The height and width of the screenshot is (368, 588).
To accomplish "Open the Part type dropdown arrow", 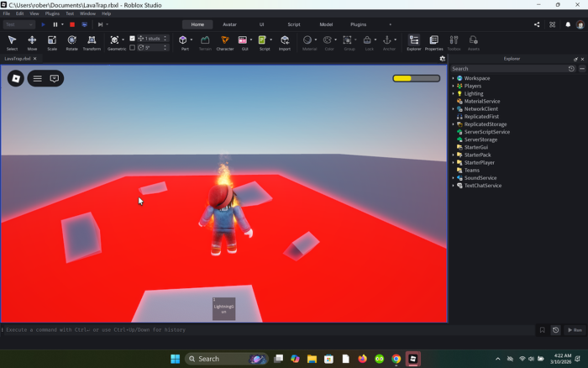I will coord(192,39).
